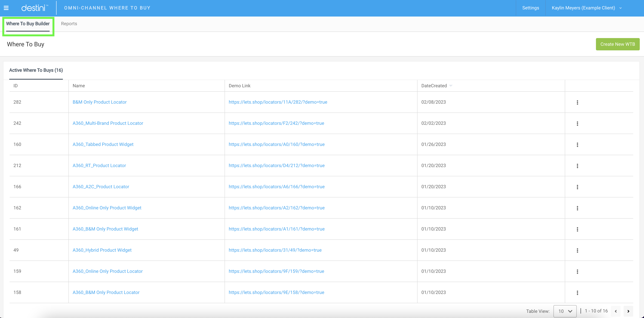The height and width of the screenshot is (318, 644).
Task: Open more options for A360_Tabbed Product Widget
Action: tap(577, 145)
